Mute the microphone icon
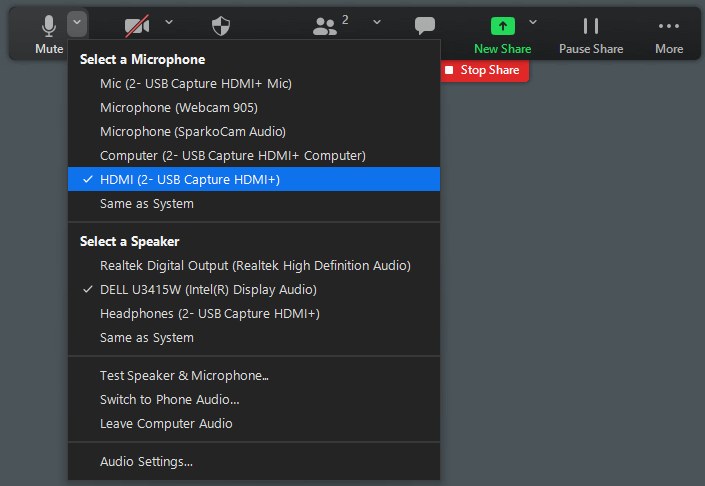Image resolution: width=705 pixels, height=486 pixels. point(49,26)
